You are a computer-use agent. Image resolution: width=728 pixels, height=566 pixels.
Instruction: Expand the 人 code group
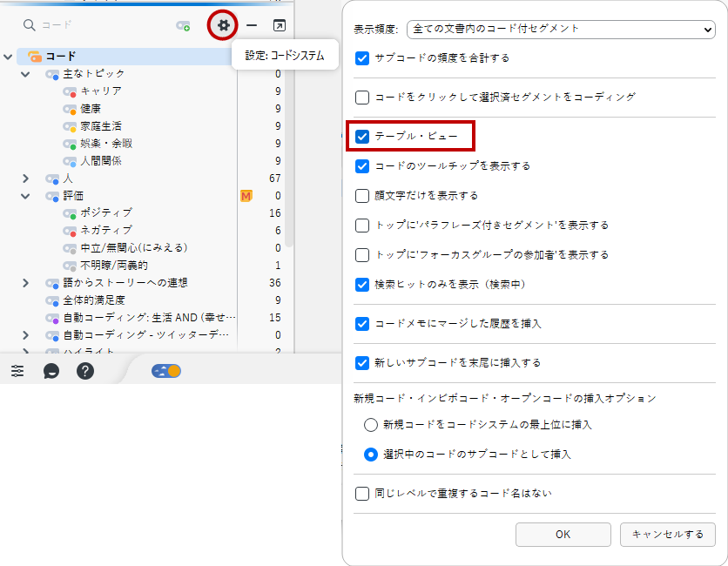click(x=25, y=179)
